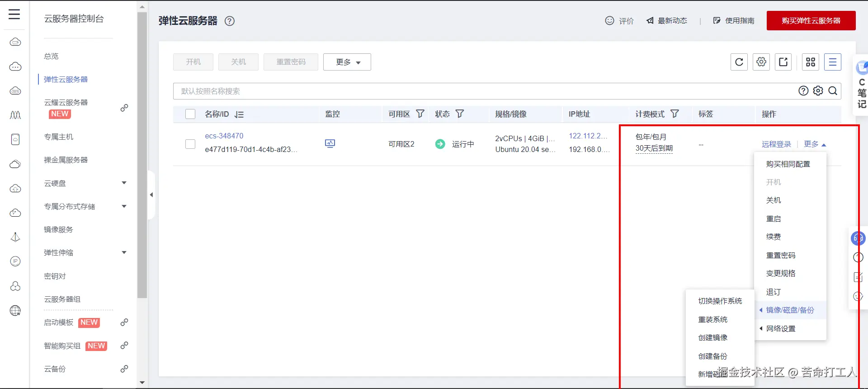Open 裸金属服务器 in the sidebar
Image resolution: width=868 pixels, height=389 pixels.
click(x=66, y=160)
